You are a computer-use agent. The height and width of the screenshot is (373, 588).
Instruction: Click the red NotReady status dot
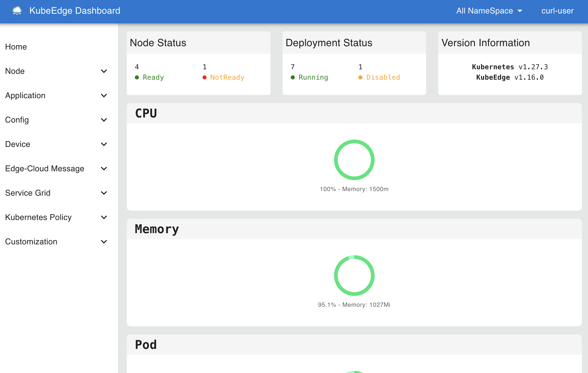pyautogui.click(x=205, y=77)
